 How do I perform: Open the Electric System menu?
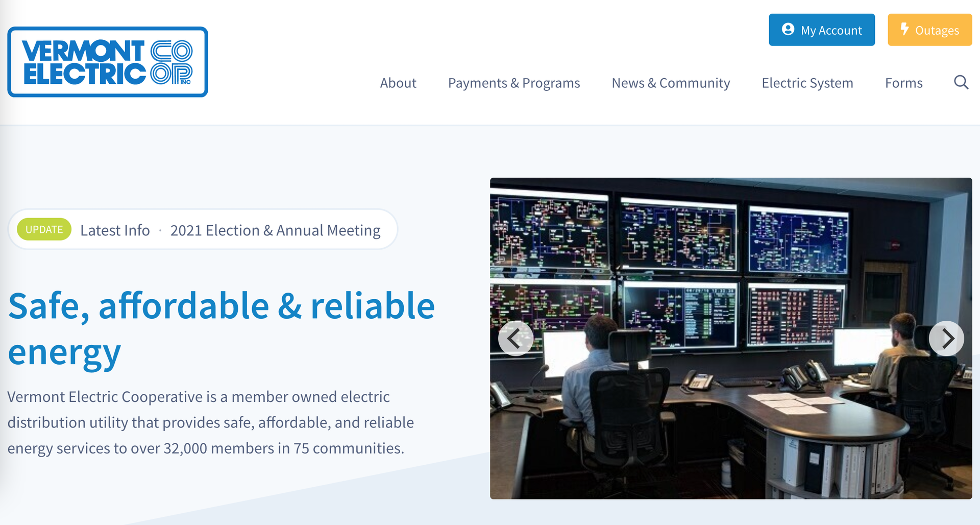(x=807, y=83)
